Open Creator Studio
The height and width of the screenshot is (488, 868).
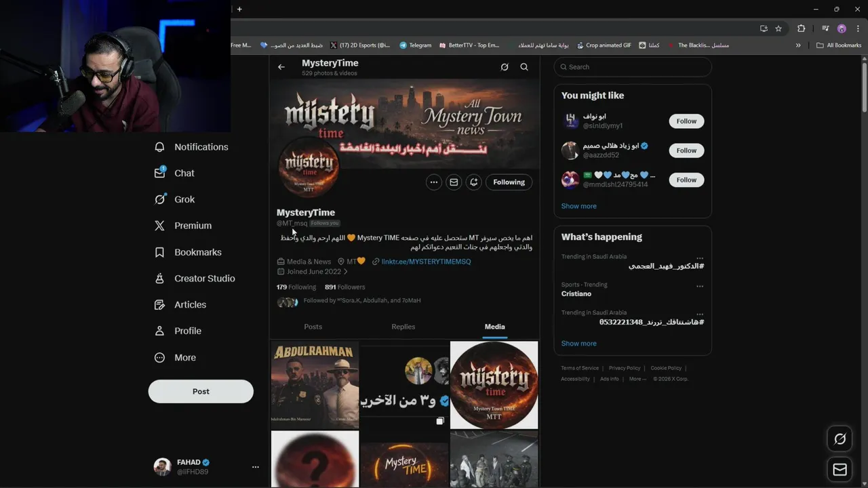pos(195,279)
